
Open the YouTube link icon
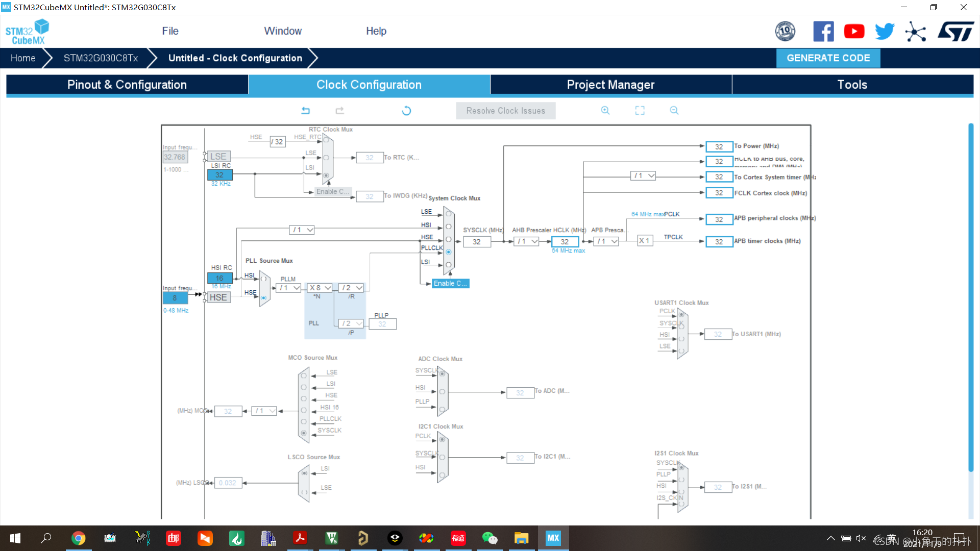[x=854, y=32]
